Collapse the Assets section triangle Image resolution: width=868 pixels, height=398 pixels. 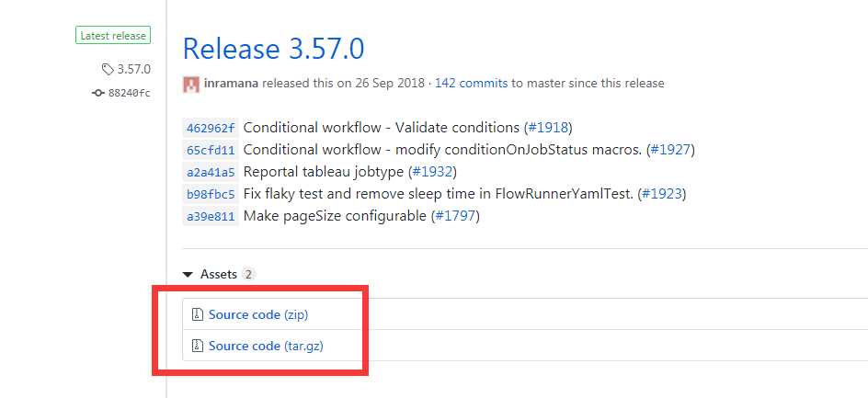tap(188, 274)
